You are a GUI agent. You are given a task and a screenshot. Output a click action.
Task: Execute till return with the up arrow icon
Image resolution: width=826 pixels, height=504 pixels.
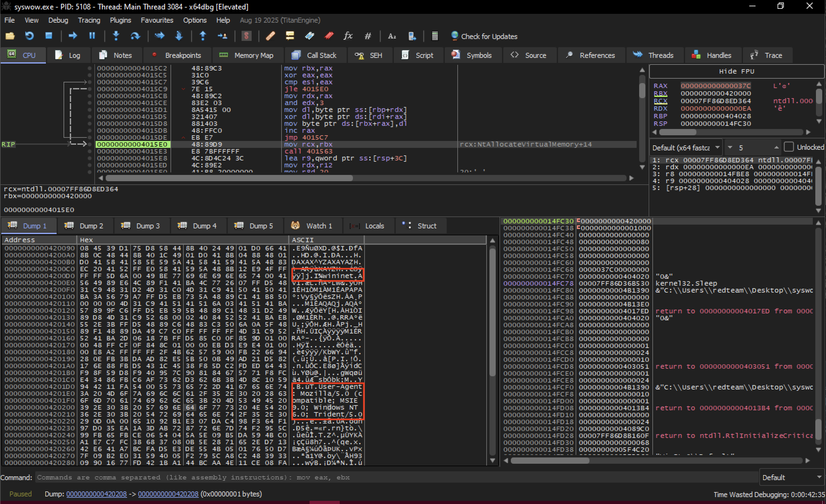point(203,36)
